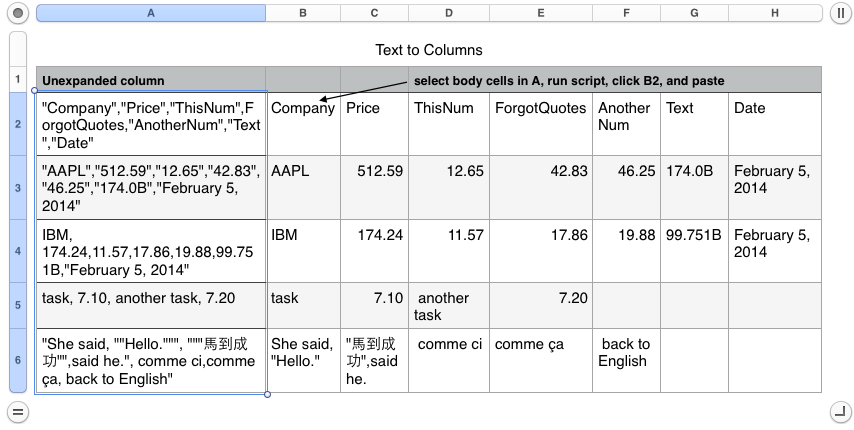Select row 1 header
The image size is (854, 430).
[x=17, y=79]
